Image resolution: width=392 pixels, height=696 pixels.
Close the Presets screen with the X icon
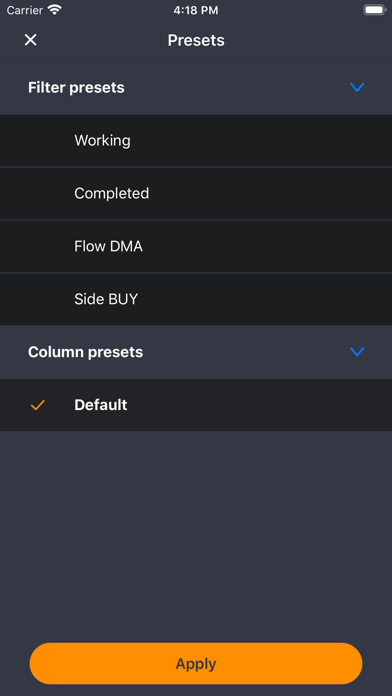pos(30,40)
